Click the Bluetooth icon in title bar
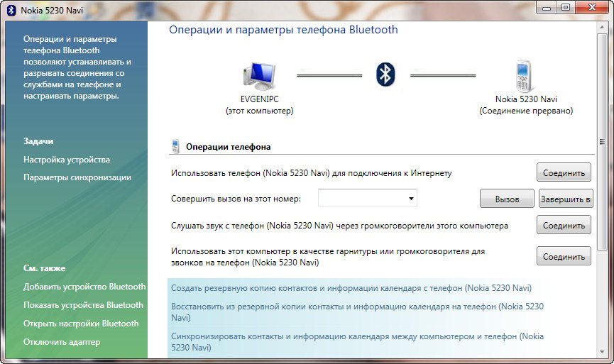This screenshot has width=614, height=364. (x=11, y=9)
